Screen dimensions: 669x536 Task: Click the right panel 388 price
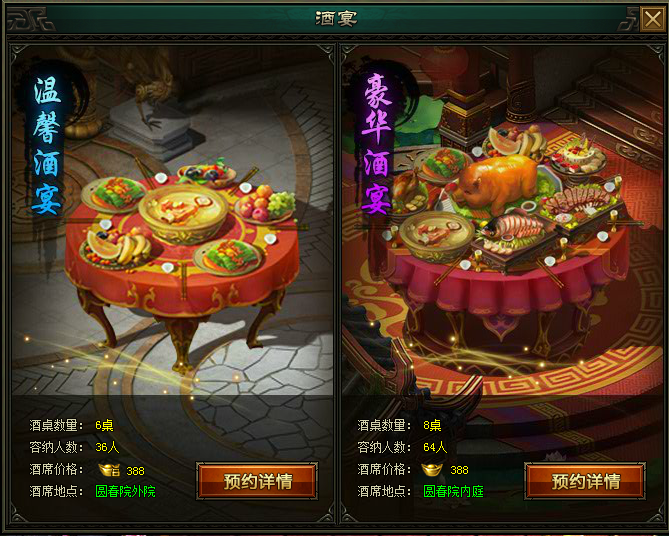click(x=459, y=470)
